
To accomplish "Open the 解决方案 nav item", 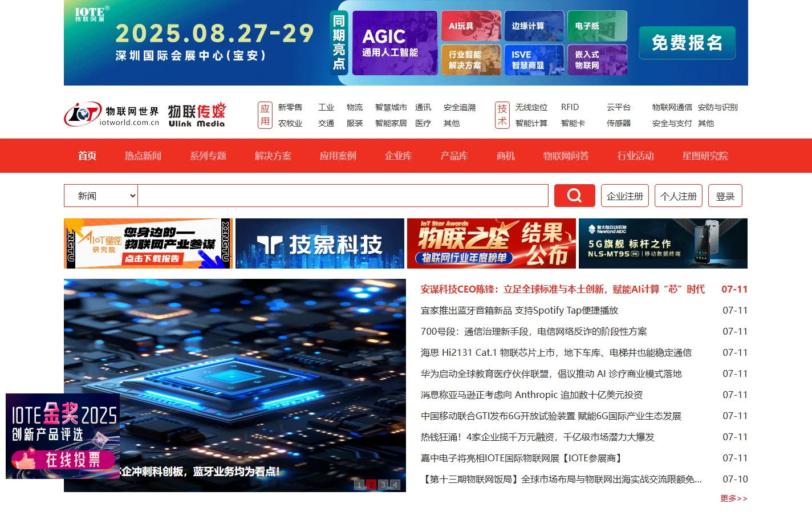I will pyautogui.click(x=273, y=156).
